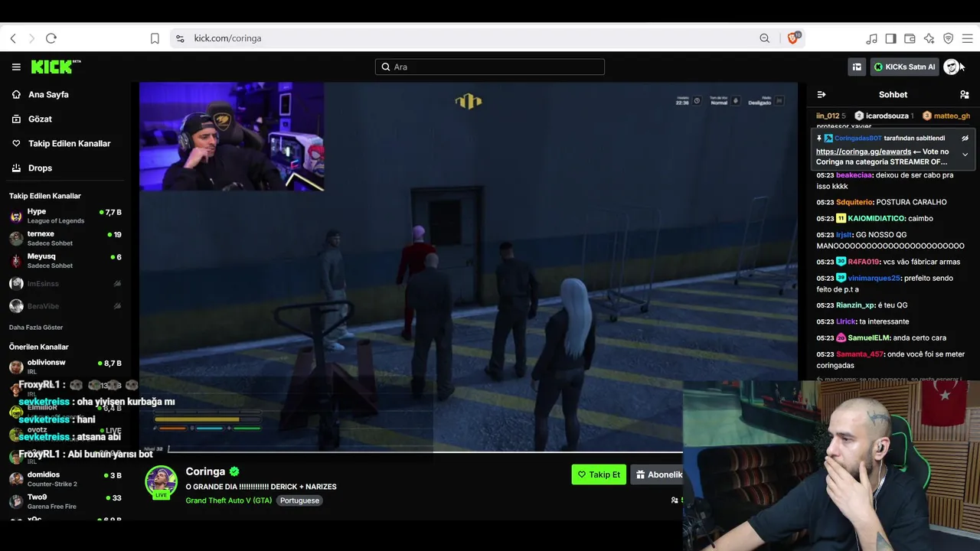Expand the pinned message chevron
The image size is (980, 551).
(x=965, y=155)
